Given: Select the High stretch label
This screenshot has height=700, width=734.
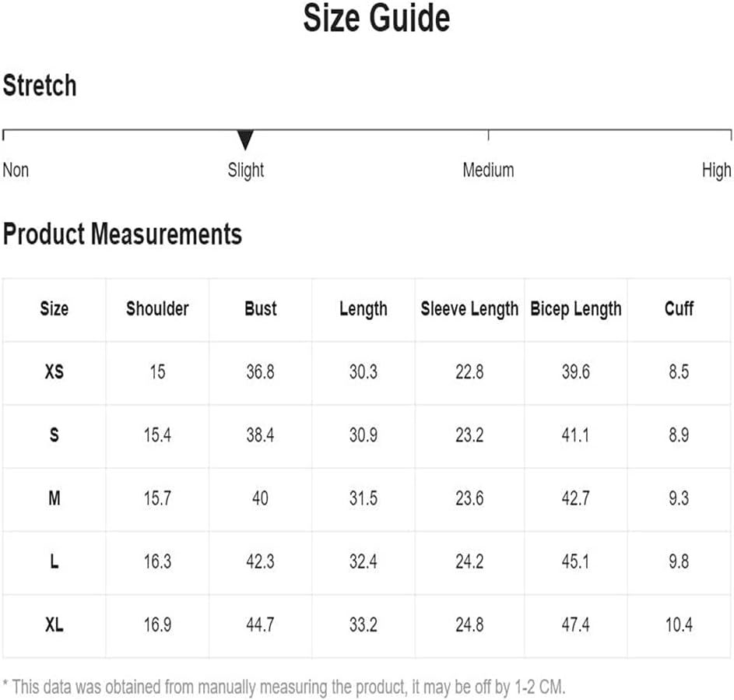Looking at the screenshot, I should coord(716,170).
